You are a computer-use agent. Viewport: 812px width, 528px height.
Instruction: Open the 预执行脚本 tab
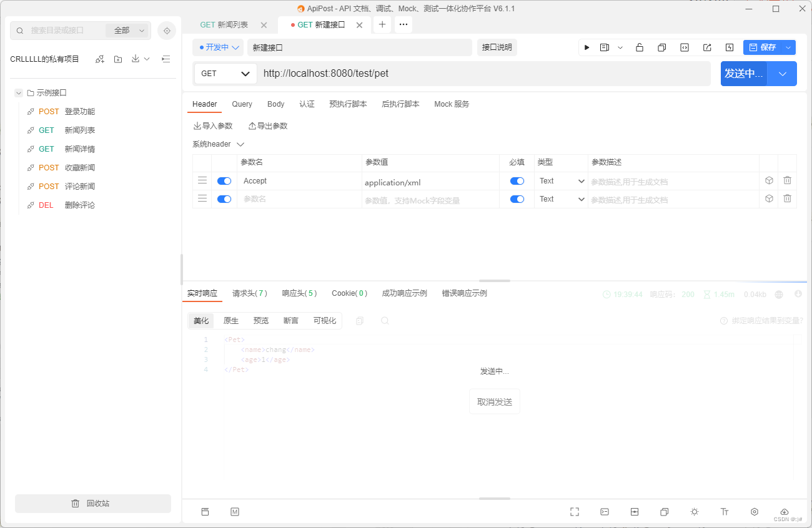click(348, 104)
